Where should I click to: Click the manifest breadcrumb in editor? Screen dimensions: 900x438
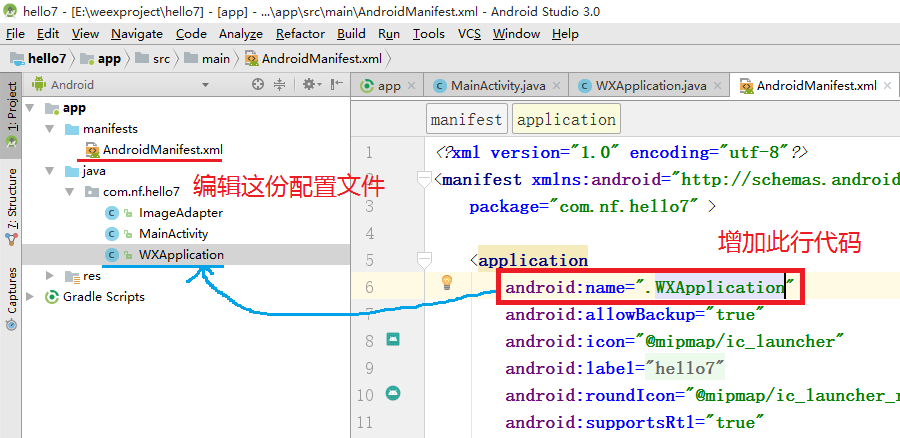click(467, 119)
